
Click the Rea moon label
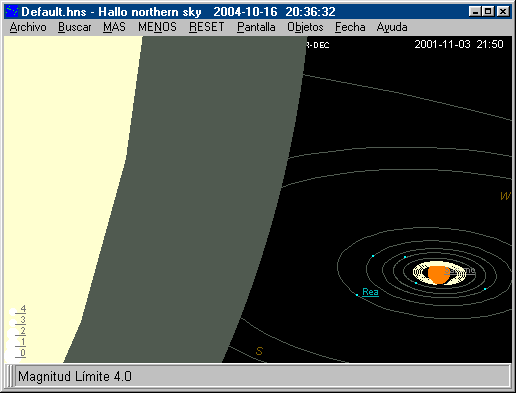pyautogui.click(x=370, y=292)
